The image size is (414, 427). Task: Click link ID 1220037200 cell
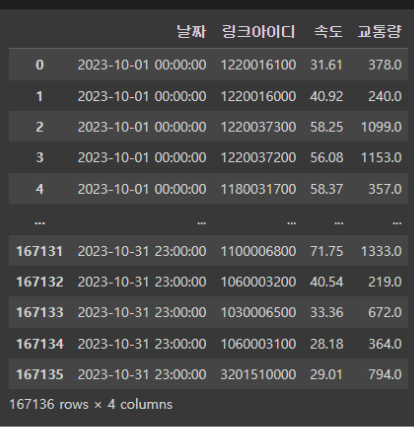click(x=258, y=157)
